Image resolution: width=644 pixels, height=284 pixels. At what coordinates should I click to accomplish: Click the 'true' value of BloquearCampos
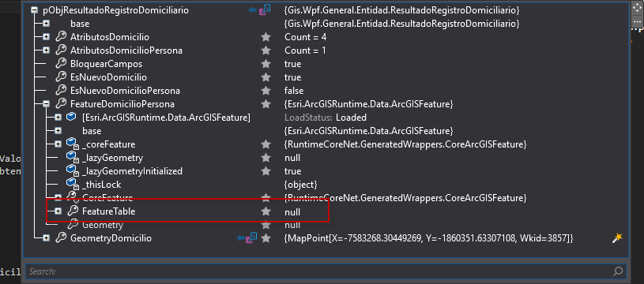[x=292, y=64]
